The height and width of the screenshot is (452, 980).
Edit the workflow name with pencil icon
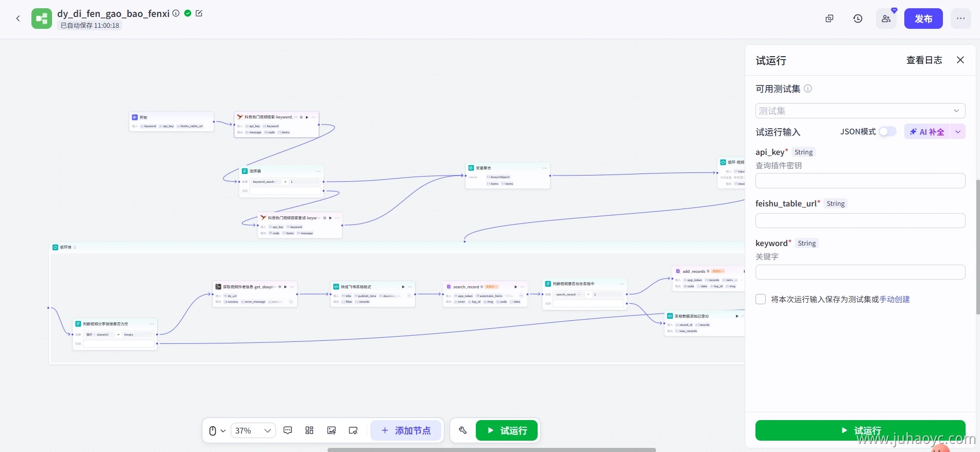pyautogui.click(x=199, y=13)
